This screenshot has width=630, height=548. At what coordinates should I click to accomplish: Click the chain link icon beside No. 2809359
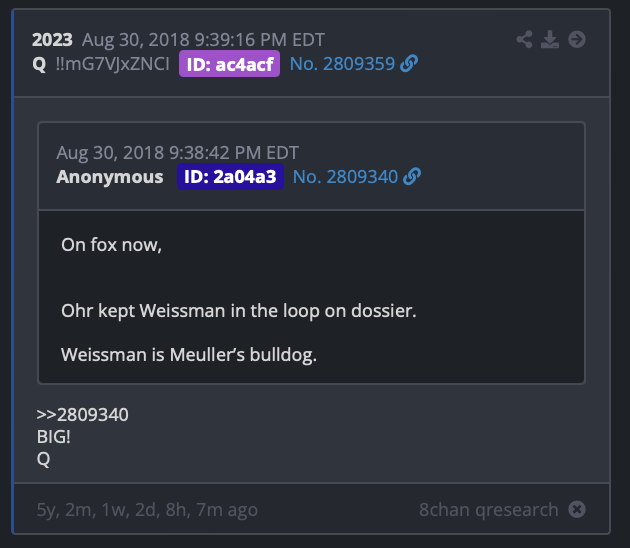(x=409, y=64)
